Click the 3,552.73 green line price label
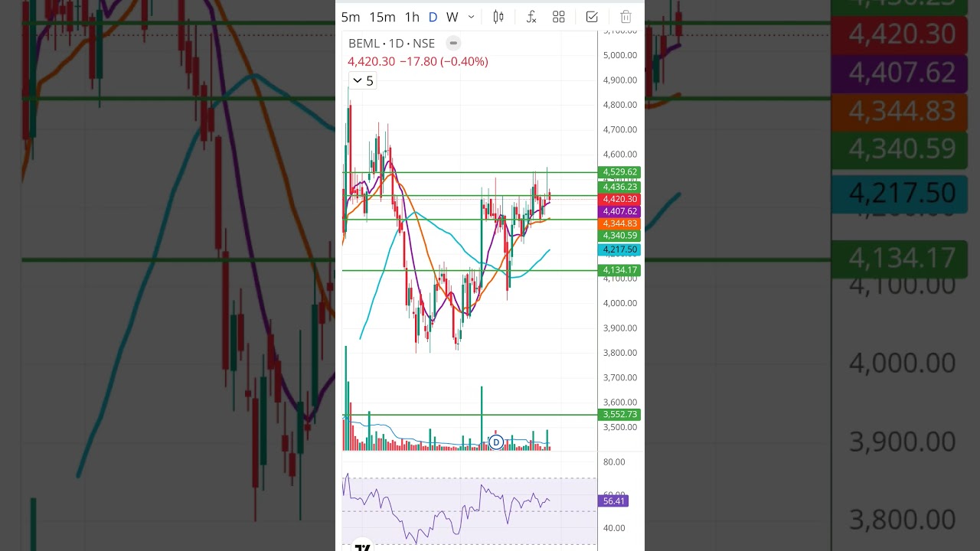Image resolution: width=980 pixels, height=551 pixels. coord(620,415)
